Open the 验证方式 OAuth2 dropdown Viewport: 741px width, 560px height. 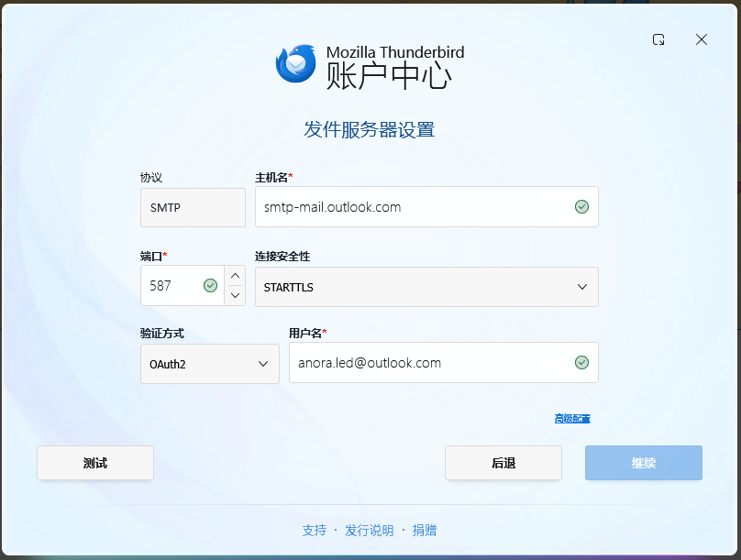pyautogui.click(x=210, y=364)
